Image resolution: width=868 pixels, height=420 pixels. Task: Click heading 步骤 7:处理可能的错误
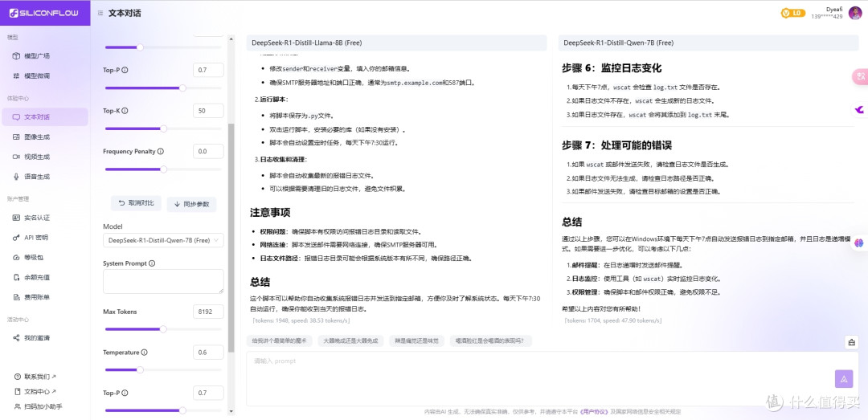(616, 145)
